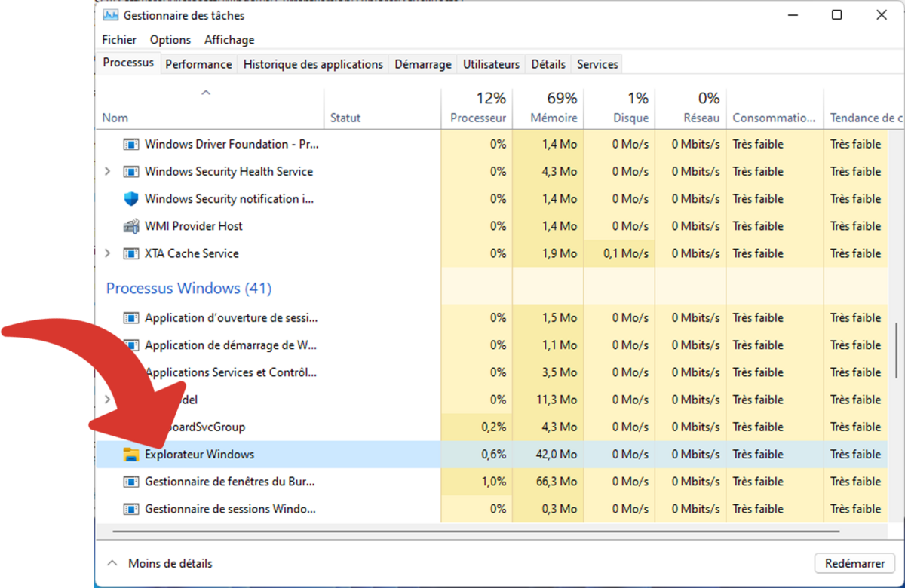Click the Processus Windows (41) group header

tap(189, 289)
